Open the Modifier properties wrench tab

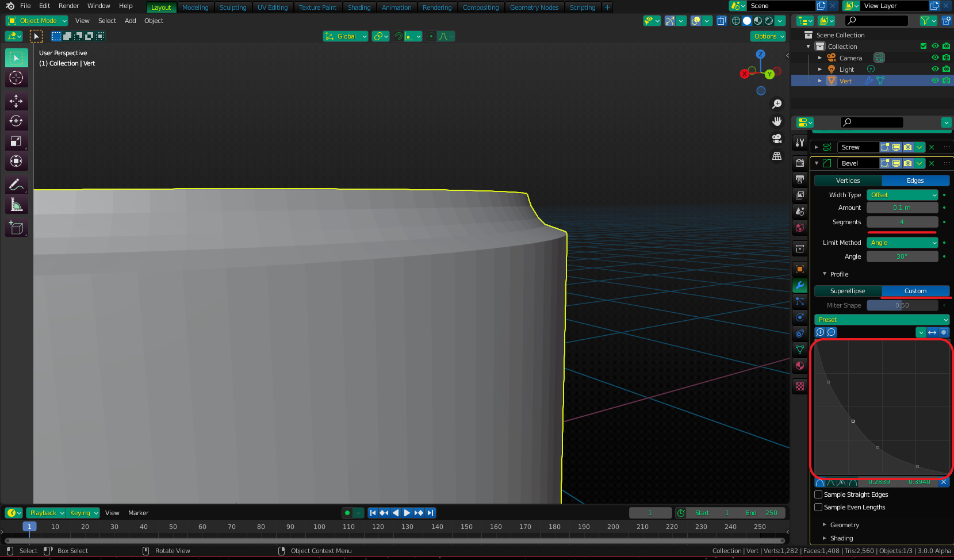tap(800, 286)
